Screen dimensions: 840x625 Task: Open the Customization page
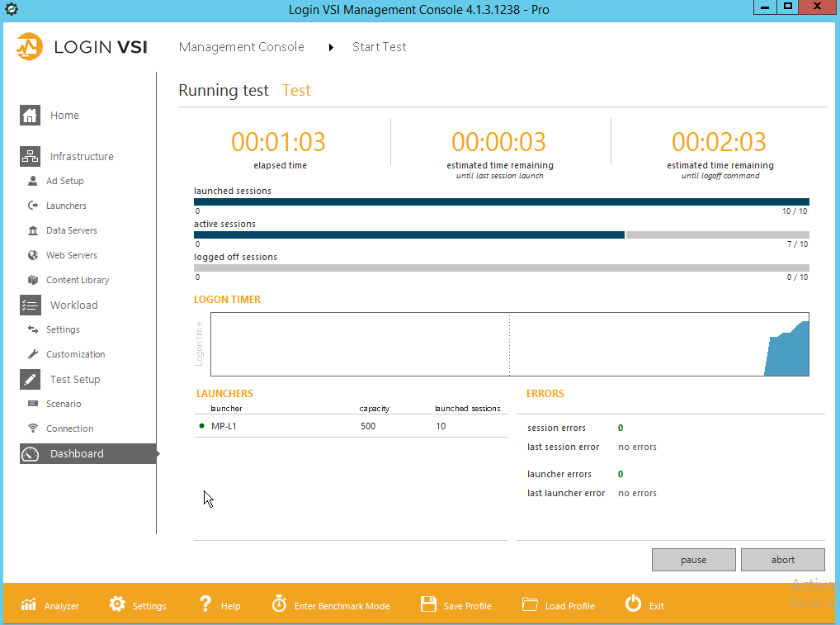(x=76, y=354)
